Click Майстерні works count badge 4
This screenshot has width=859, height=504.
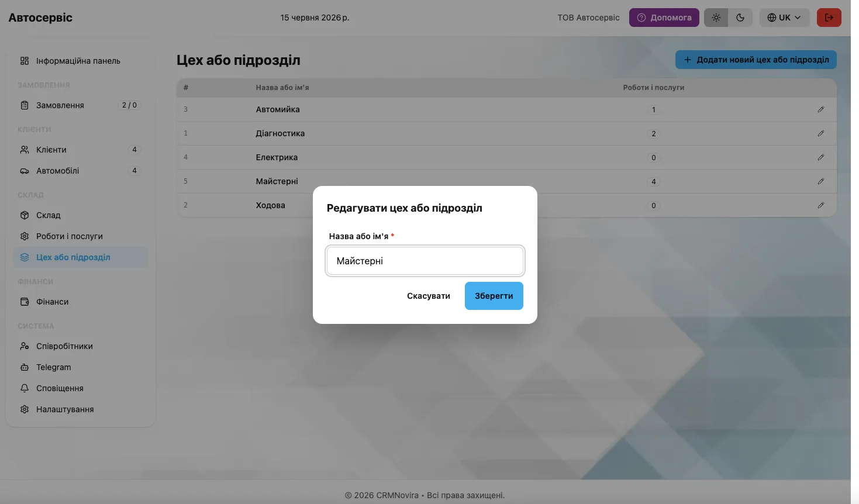tap(654, 182)
